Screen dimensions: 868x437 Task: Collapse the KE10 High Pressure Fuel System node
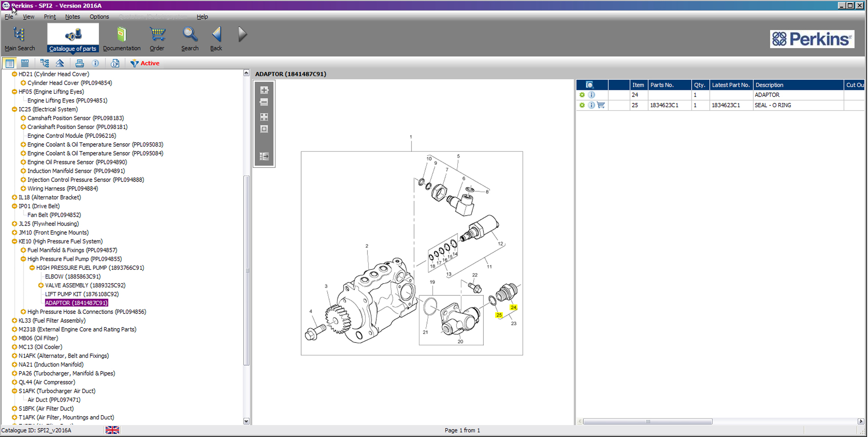14,241
